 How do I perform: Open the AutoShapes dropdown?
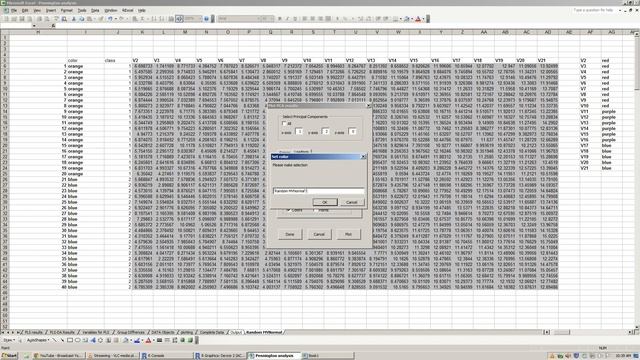click(38, 340)
